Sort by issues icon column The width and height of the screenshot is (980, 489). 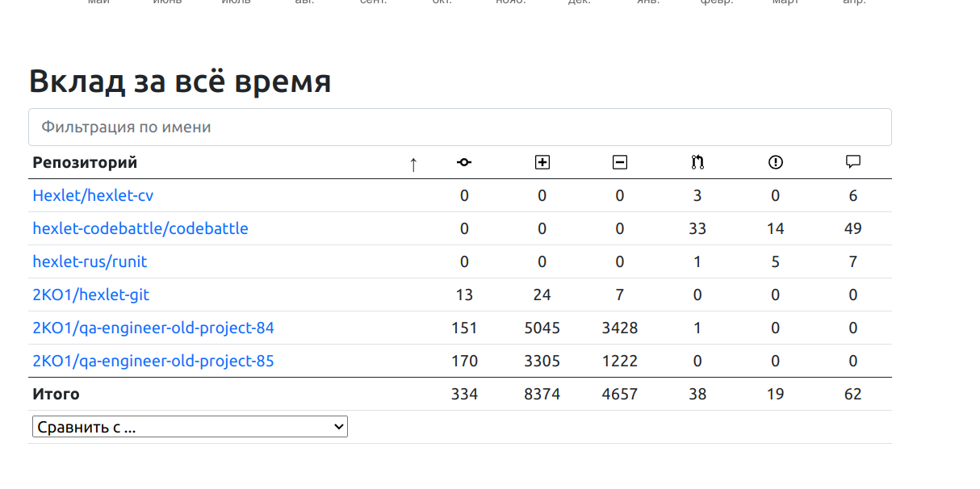776,162
